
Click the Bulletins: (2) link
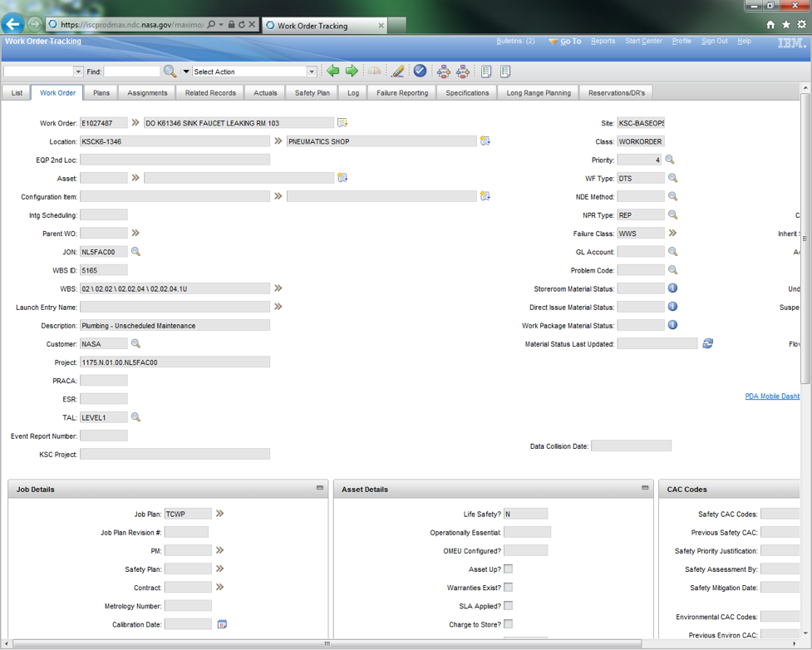515,41
